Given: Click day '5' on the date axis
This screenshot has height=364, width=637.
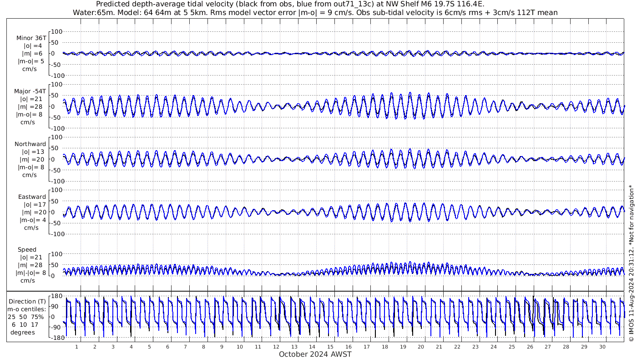Looking at the screenshot, I should [149, 347].
